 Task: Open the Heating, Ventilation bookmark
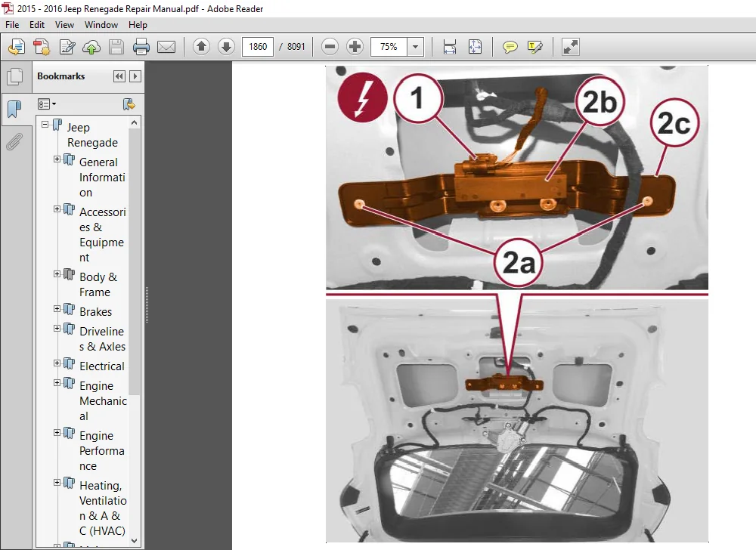[103, 508]
